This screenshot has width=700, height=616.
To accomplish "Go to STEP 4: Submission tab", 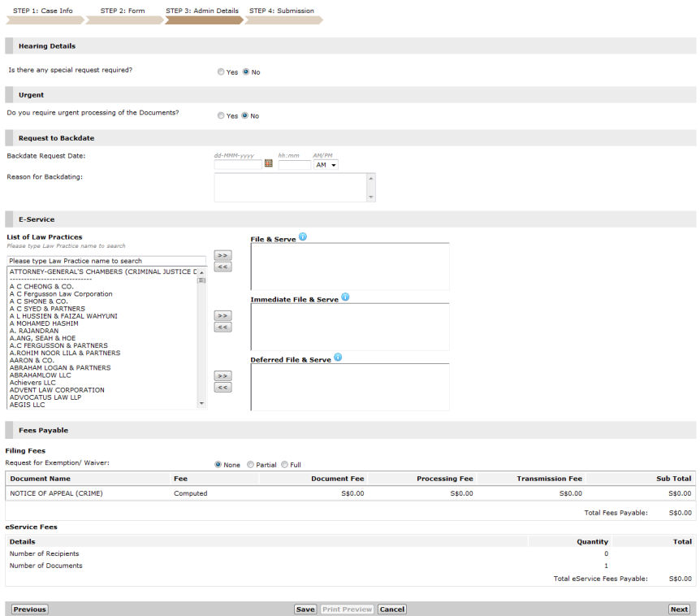I will 281,11.
